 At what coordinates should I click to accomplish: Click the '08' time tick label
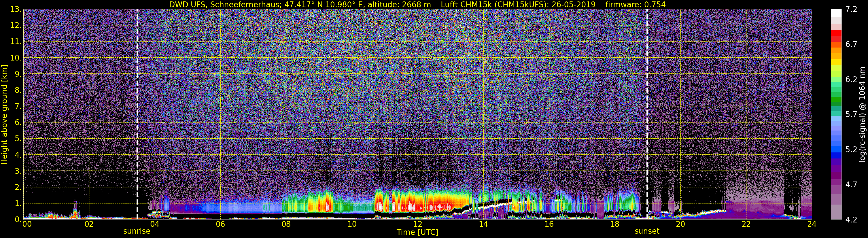286,224
